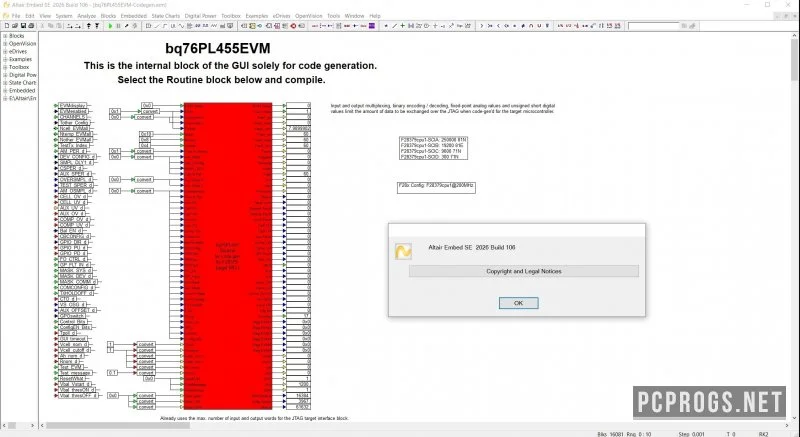Select the F28x Config block
This screenshot has height=437, width=800.
click(x=436, y=187)
